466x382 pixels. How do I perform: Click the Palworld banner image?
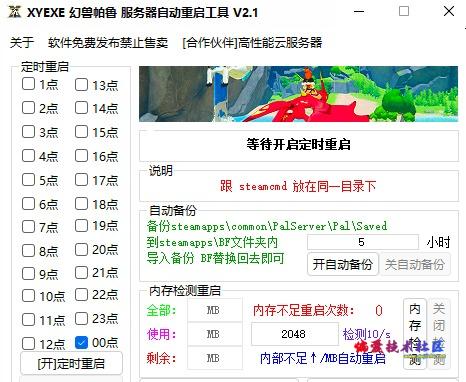coord(298,94)
